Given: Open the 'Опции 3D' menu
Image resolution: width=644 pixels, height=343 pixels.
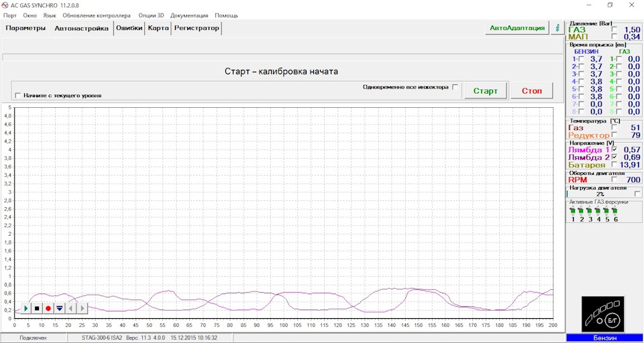Looking at the screenshot, I should (151, 15).
